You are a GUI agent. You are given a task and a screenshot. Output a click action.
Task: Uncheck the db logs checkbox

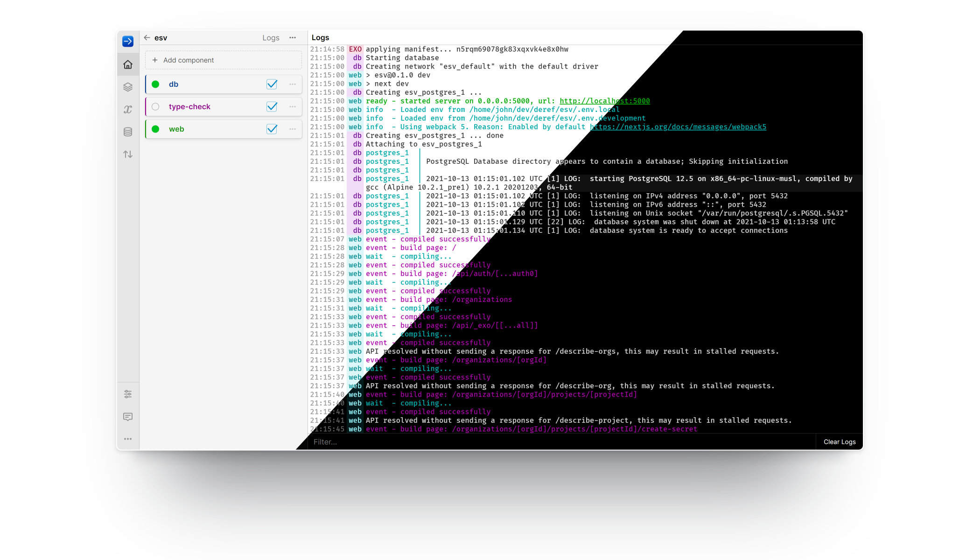272,84
